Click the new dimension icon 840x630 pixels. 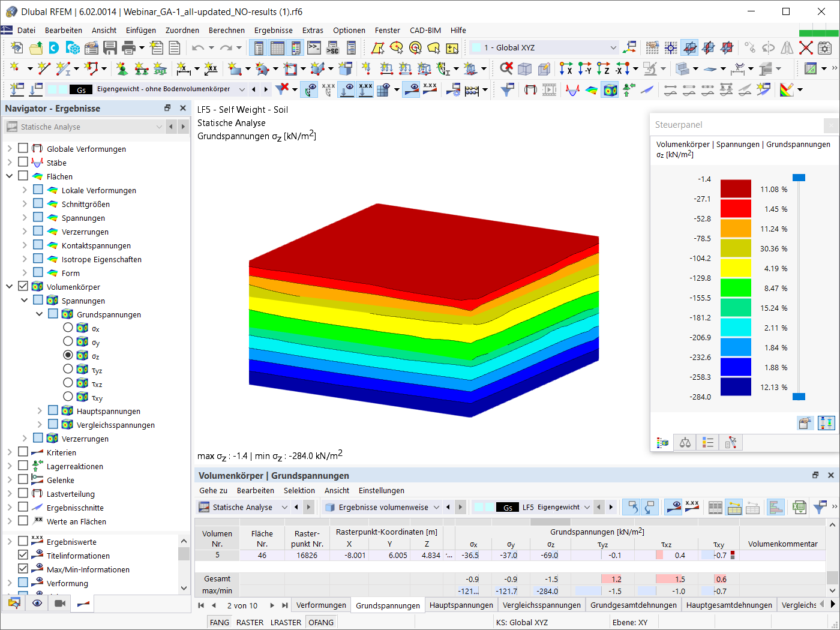click(184, 69)
